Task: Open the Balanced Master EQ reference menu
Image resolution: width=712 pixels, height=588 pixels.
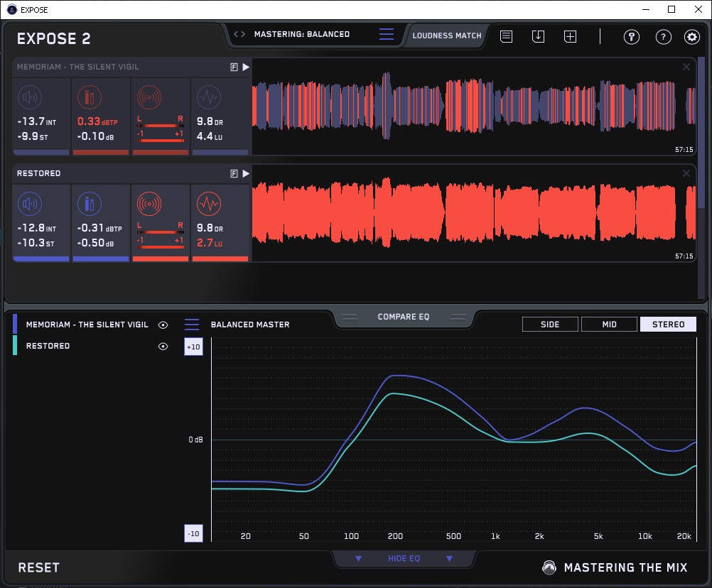Action: click(x=192, y=325)
